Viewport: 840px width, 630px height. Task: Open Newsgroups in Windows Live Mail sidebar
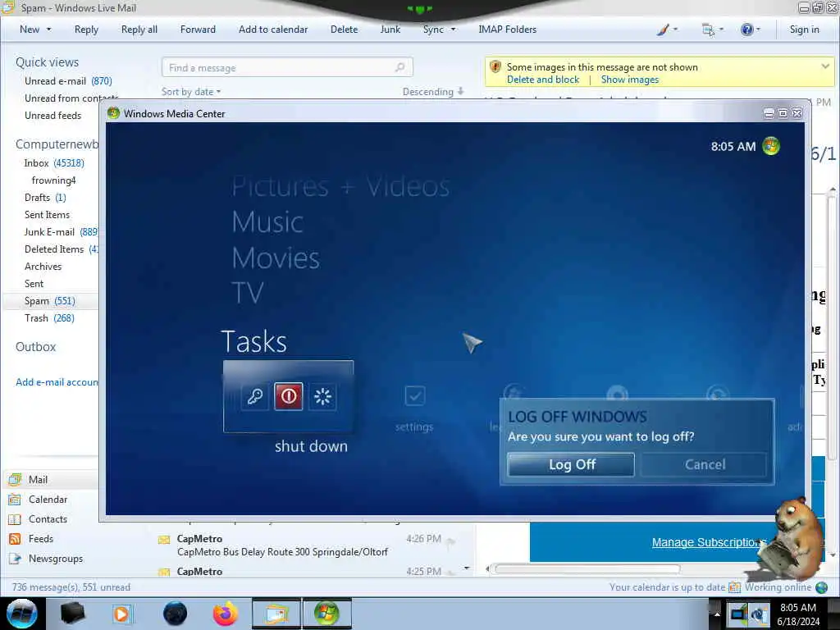click(x=56, y=558)
